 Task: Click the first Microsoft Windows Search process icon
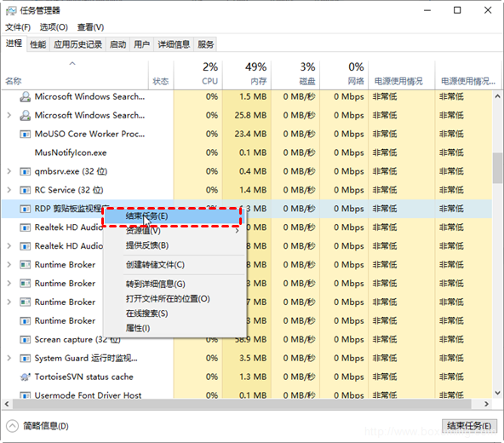(x=25, y=96)
